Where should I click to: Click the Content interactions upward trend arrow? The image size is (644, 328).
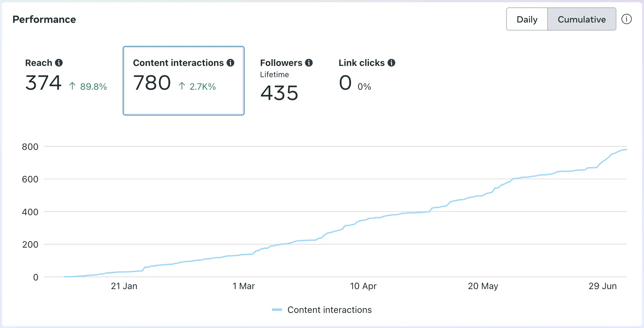(182, 86)
